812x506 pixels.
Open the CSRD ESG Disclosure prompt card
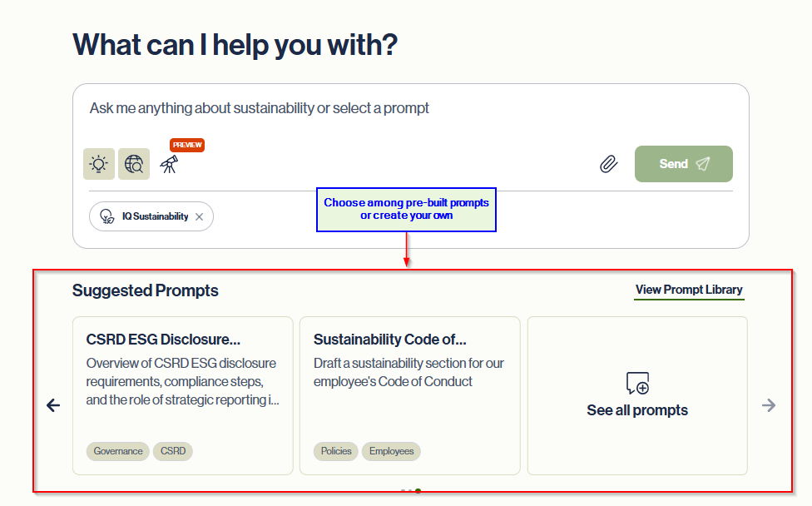tap(183, 395)
